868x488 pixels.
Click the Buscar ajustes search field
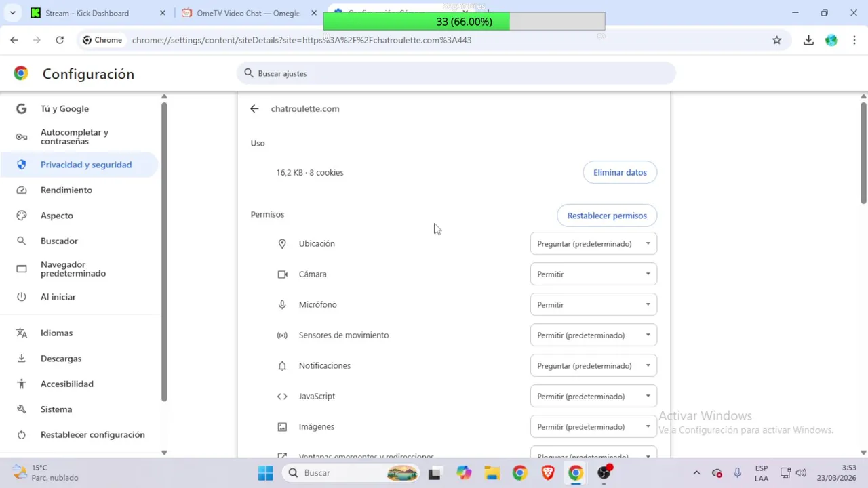456,73
